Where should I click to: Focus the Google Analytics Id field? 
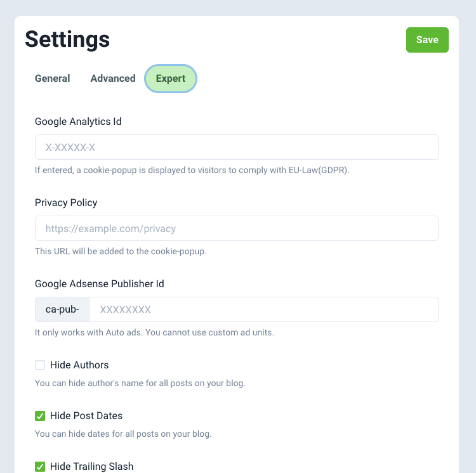[236, 147]
